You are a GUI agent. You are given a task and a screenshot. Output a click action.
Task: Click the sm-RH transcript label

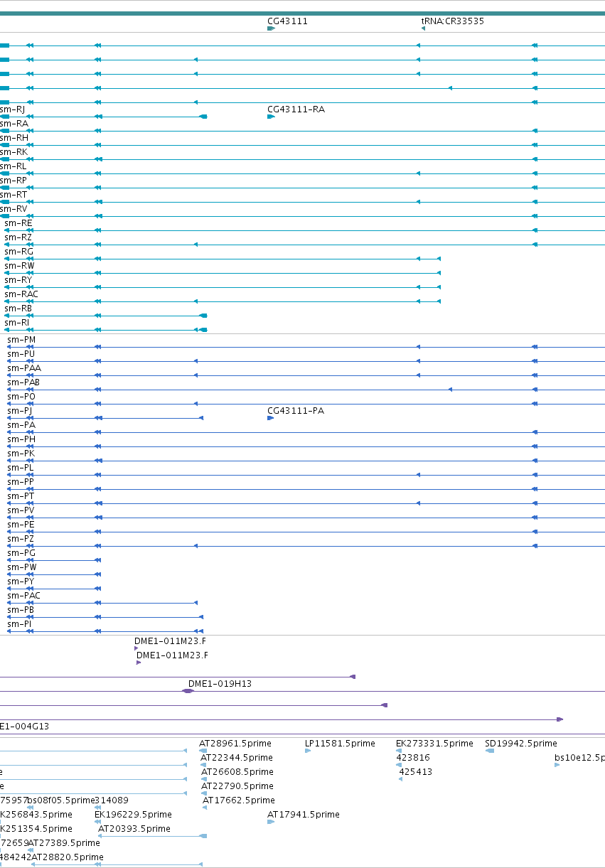pos(14,138)
